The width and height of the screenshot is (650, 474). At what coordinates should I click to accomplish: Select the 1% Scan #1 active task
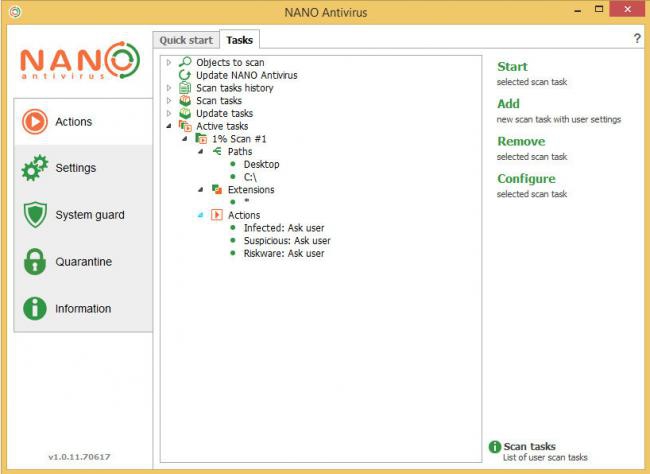click(239, 139)
